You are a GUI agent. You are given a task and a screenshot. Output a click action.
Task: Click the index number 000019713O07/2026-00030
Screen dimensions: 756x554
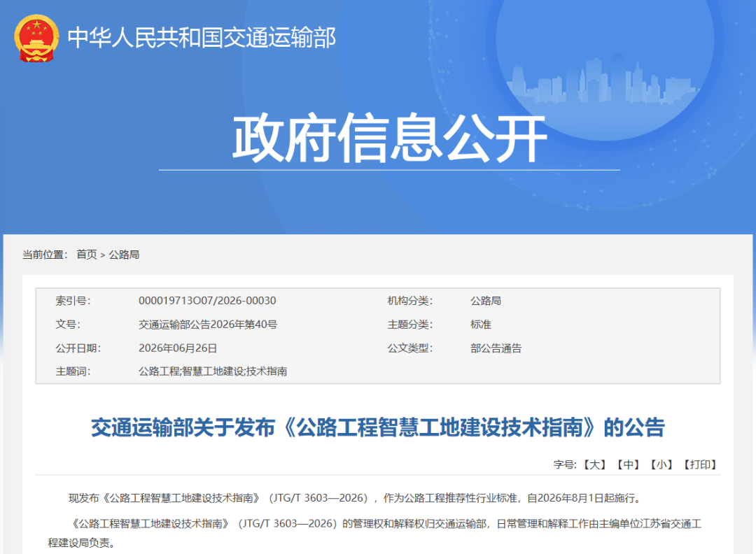(207, 301)
